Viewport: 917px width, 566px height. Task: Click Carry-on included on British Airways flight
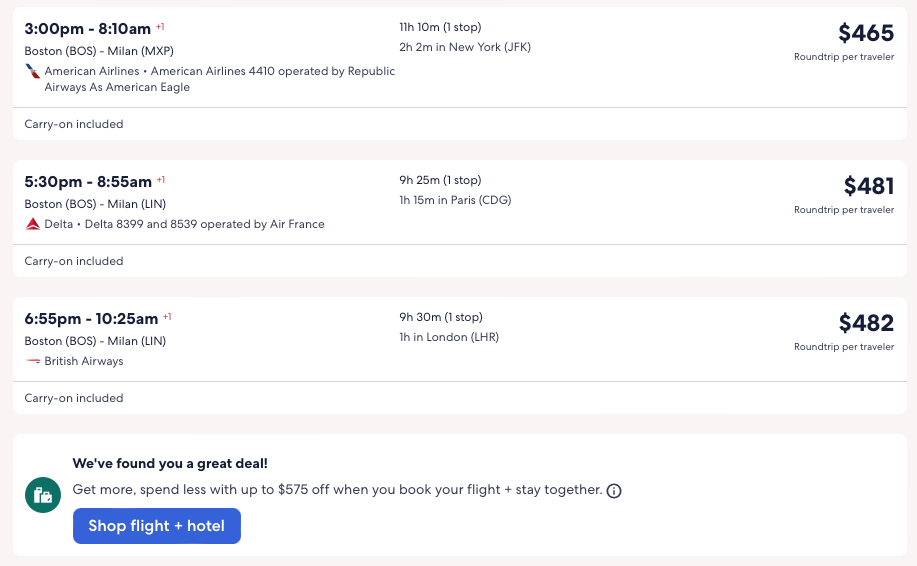[74, 398]
